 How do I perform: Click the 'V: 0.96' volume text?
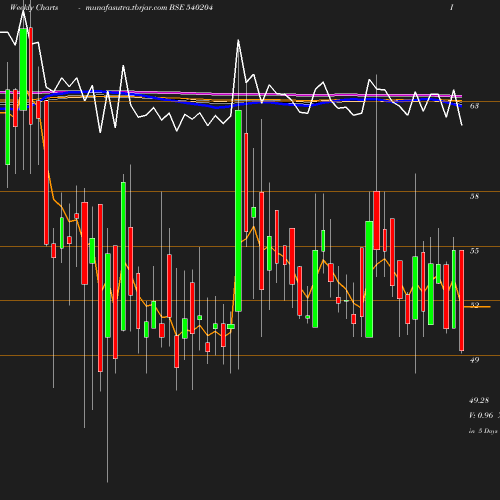click(481, 415)
